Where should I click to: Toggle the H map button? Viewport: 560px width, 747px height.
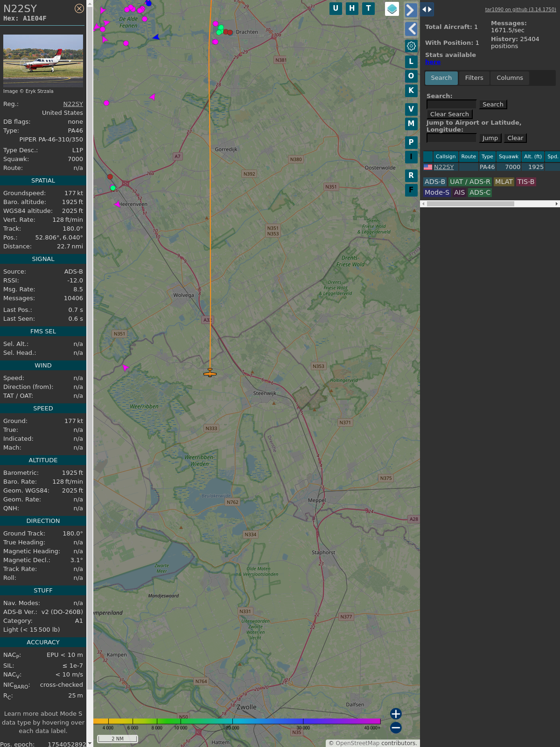[352, 8]
